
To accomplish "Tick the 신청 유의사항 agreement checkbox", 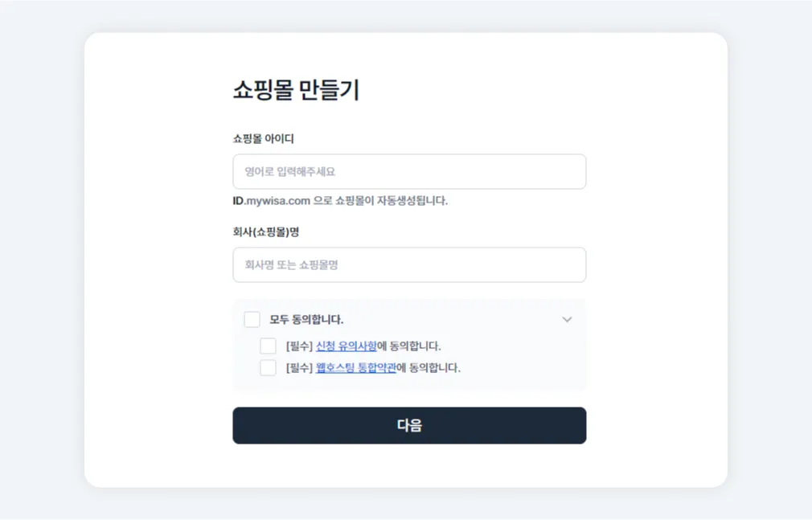I will point(268,346).
